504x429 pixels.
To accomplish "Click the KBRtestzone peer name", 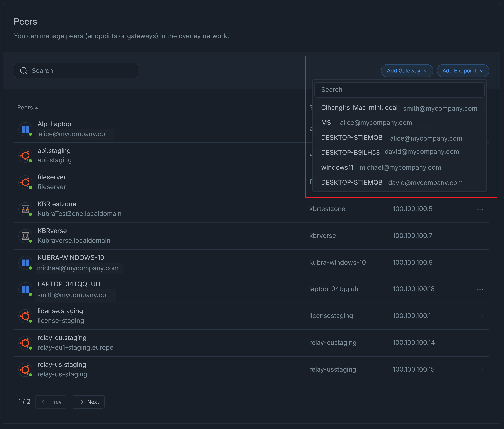I will point(57,204).
